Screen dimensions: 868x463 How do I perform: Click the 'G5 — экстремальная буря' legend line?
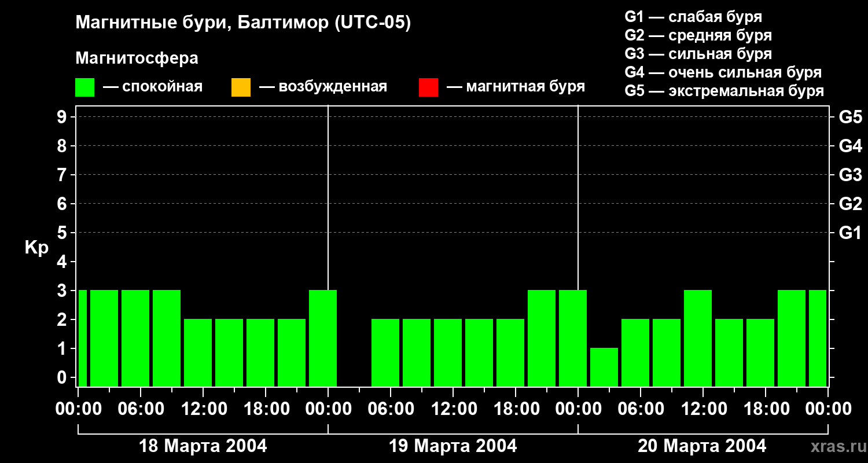pyautogui.click(x=724, y=91)
